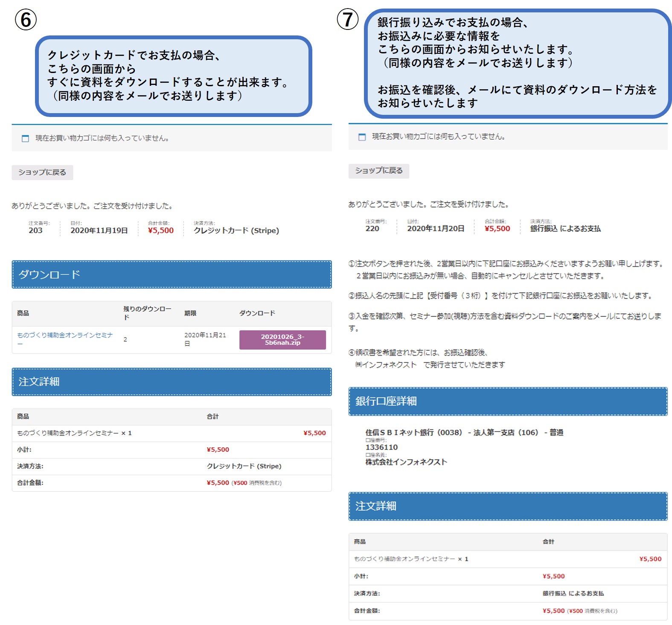Click date 2020年11月19日
Image resolution: width=672 pixels, height=625 pixels.
coord(99,231)
